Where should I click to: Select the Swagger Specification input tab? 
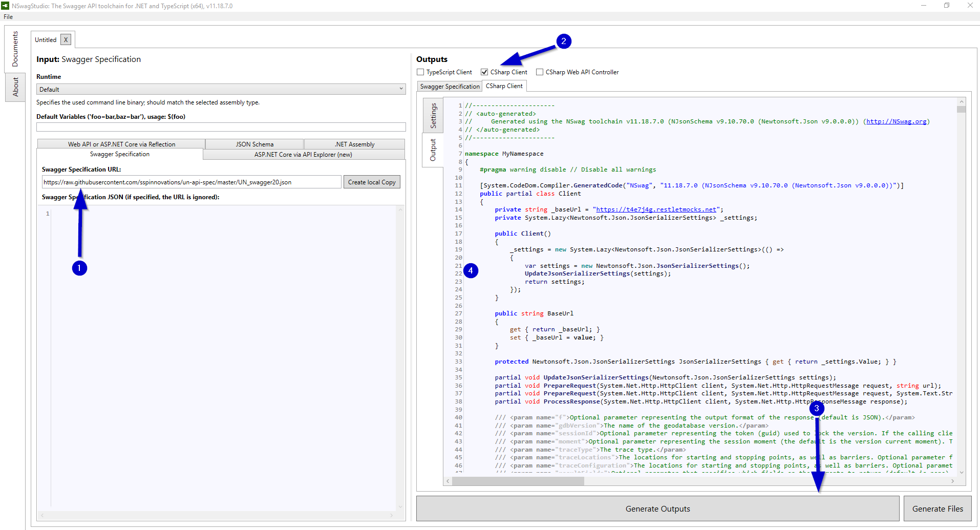click(x=120, y=154)
